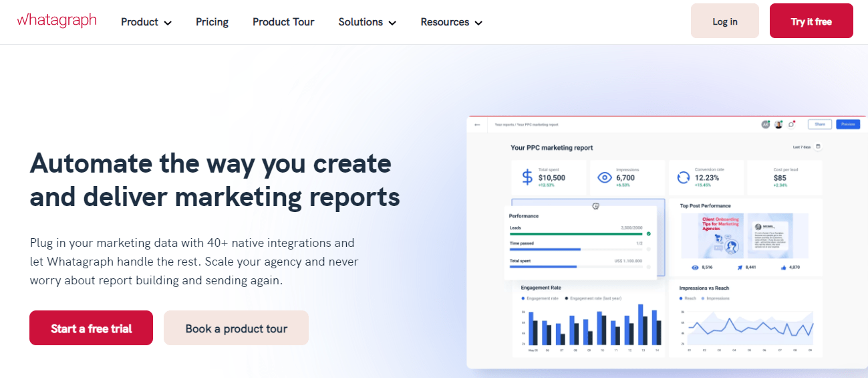
Task: Click the "US$ 1.100.000" total spent value
Action: (x=628, y=261)
